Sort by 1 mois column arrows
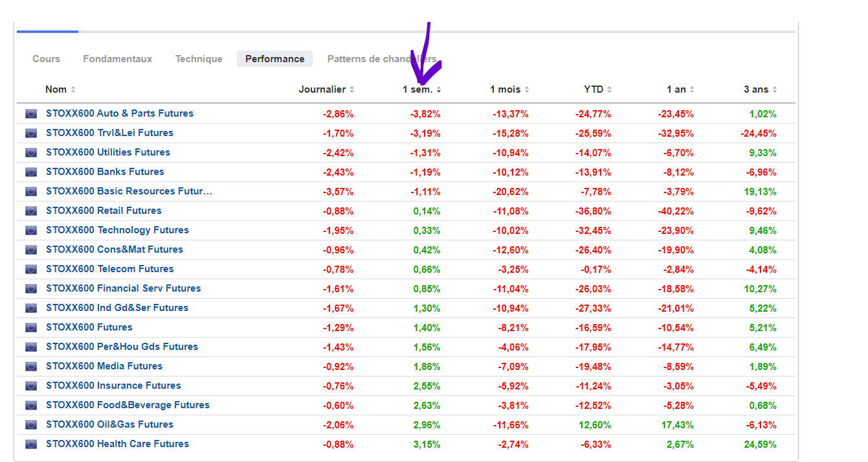Screen dimensions: 868x462 pos(527,89)
